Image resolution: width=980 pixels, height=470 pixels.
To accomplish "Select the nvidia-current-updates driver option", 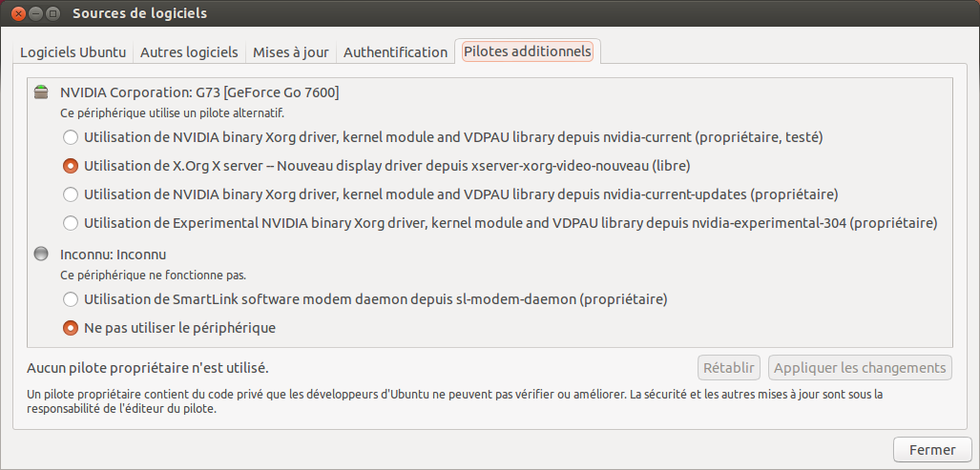I will click(70, 194).
